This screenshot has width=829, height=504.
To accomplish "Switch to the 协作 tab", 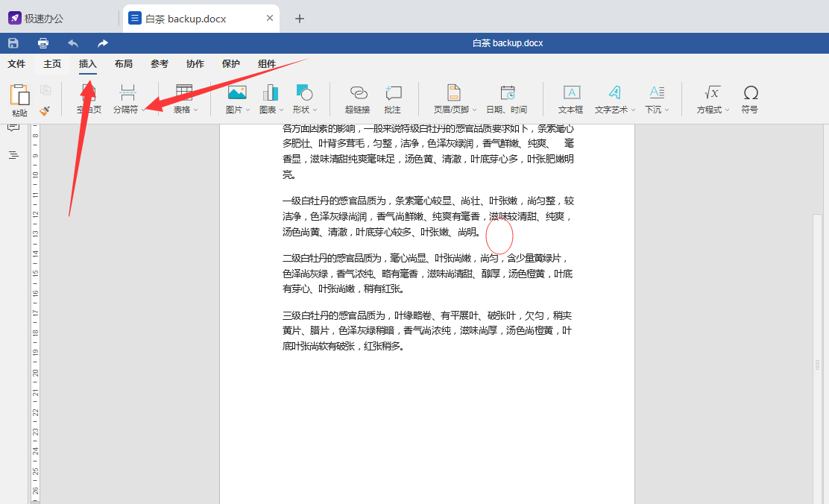I will (x=195, y=64).
